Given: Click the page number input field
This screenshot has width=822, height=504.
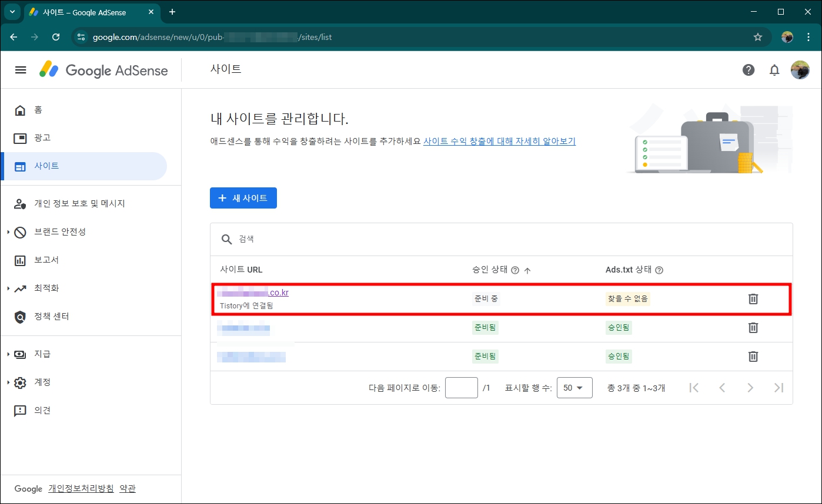Looking at the screenshot, I should [461, 387].
